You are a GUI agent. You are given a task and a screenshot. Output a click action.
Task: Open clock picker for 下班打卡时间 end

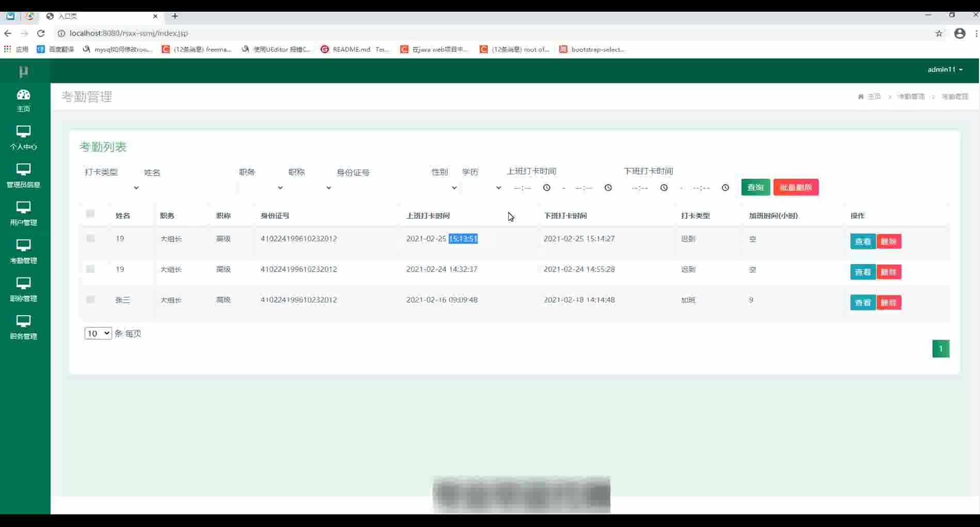(x=725, y=188)
